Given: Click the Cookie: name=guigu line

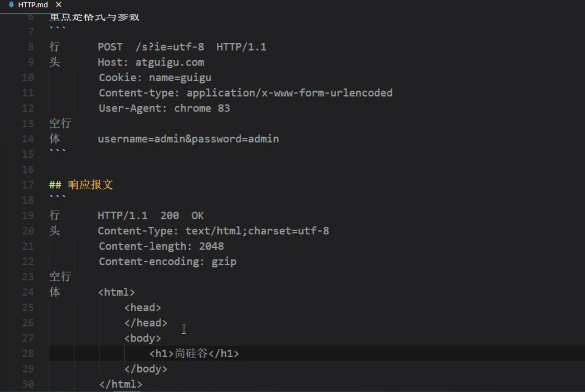Looking at the screenshot, I should click(x=155, y=78).
